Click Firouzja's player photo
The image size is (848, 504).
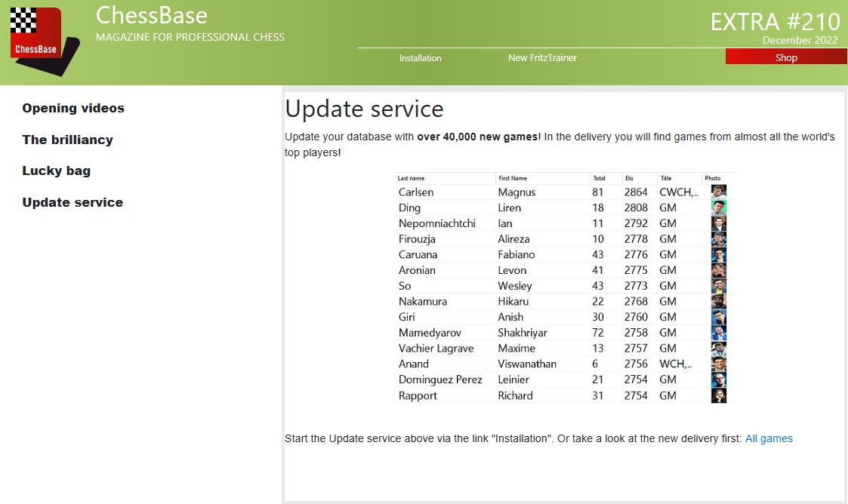pyautogui.click(x=718, y=239)
